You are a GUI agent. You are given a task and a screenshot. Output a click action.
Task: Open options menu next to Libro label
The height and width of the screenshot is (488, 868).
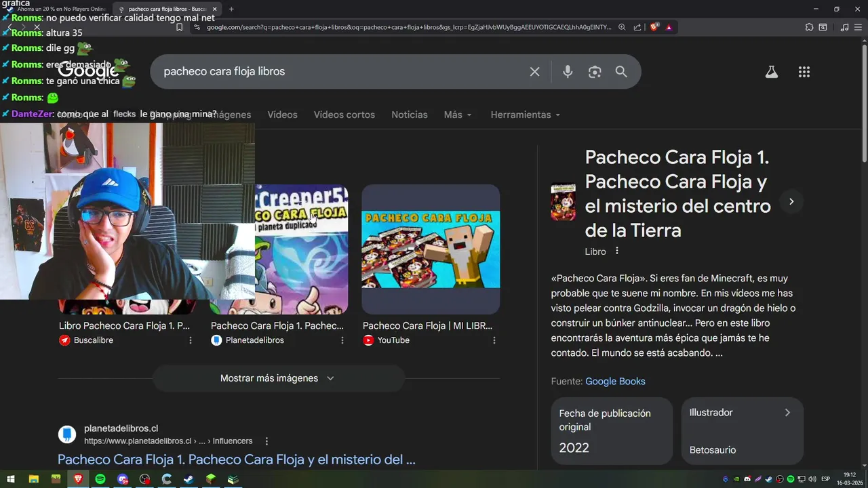point(617,251)
